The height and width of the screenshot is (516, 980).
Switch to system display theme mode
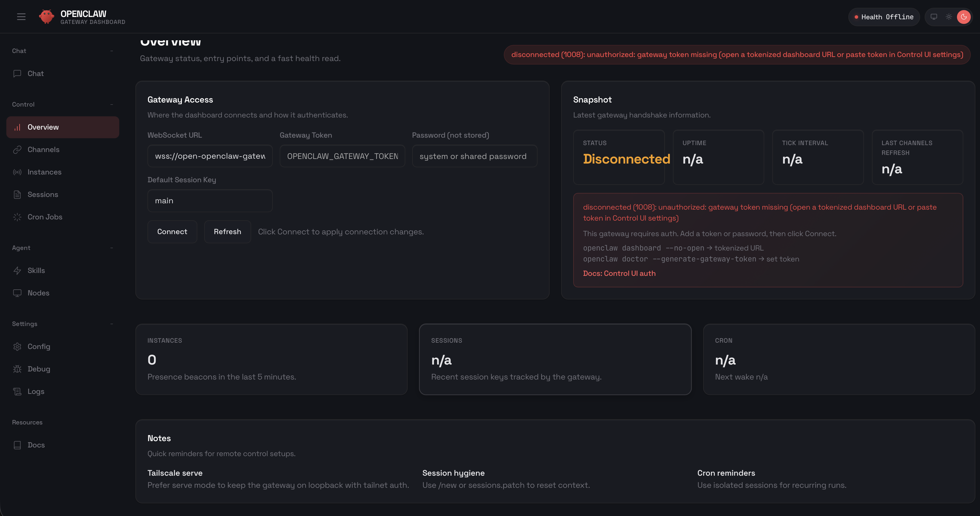tap(934, 17)
